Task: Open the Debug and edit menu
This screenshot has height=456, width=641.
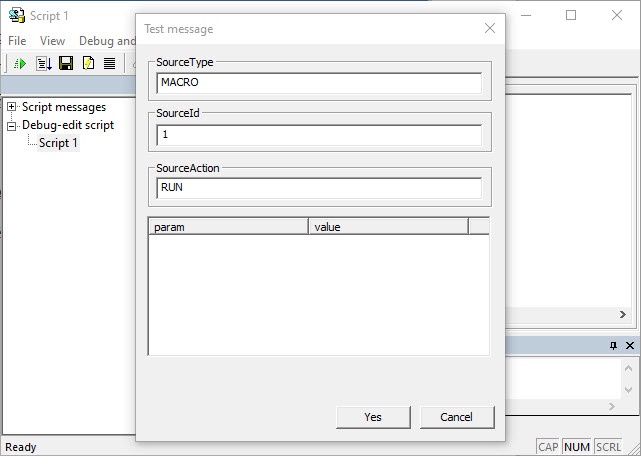Action: (107, 41)
